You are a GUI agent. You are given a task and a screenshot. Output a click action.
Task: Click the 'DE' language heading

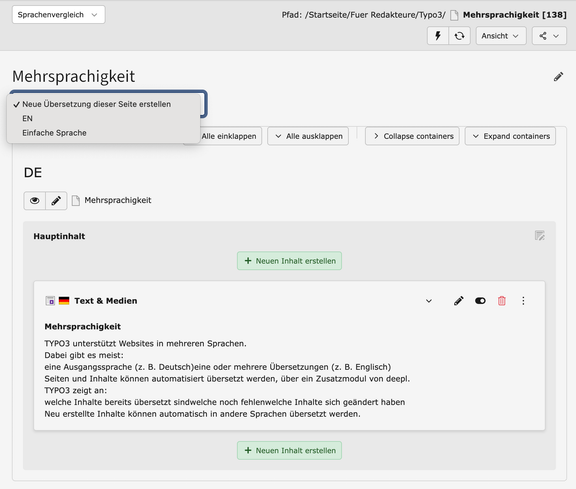pyautogui.click(x=33, y=173)
